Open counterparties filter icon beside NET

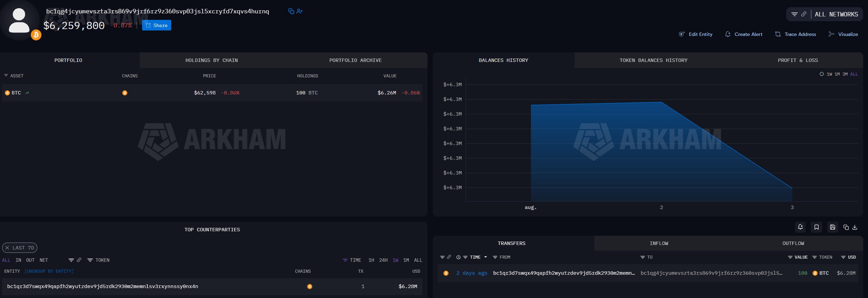point(71,260)
